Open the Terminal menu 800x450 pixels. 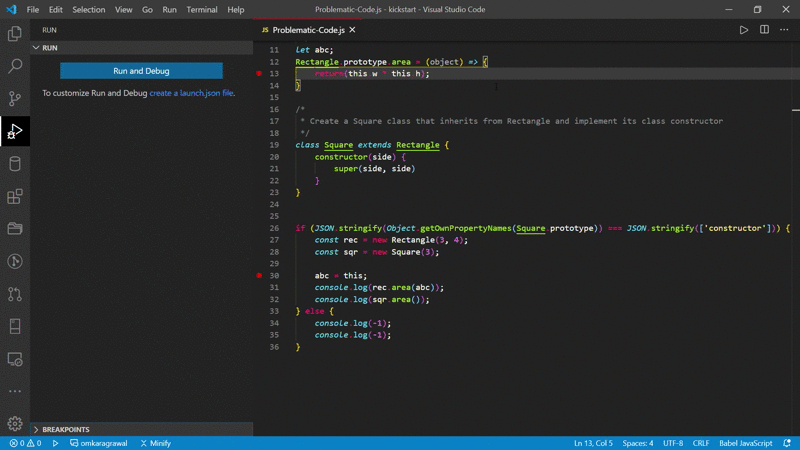(x=202, y=9)
